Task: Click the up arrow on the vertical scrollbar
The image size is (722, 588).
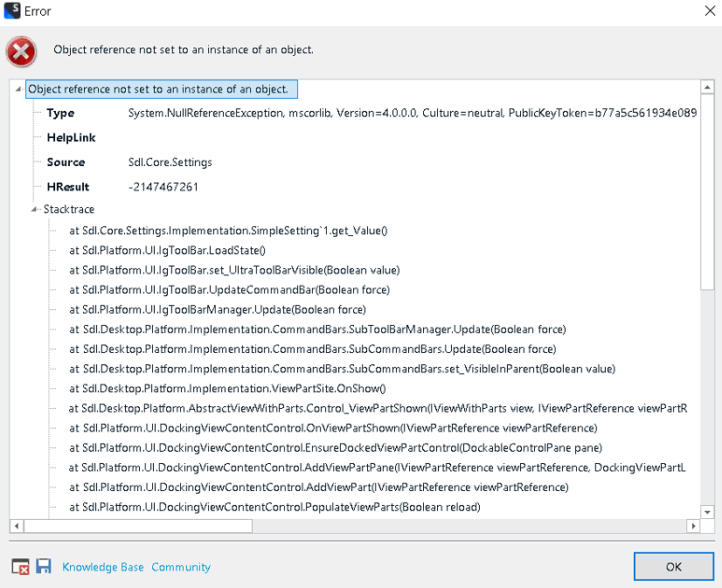Action: click(706, 87)
